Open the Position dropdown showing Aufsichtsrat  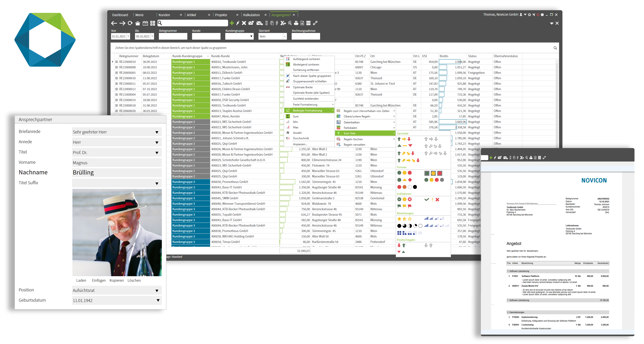(157, 291)
